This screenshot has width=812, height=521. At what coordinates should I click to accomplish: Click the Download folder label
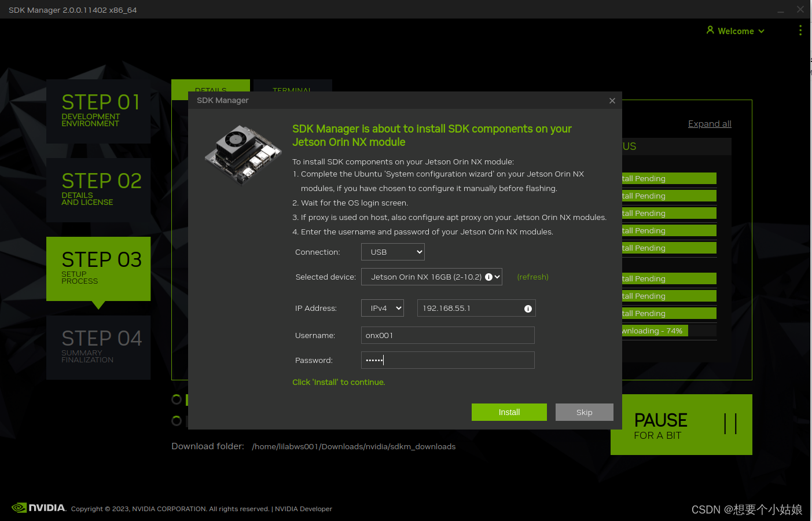click(x=208, y=446)
